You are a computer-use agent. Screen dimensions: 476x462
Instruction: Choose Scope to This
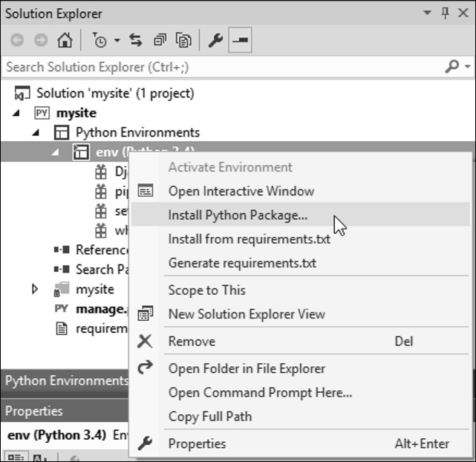[x=207, y=290]
